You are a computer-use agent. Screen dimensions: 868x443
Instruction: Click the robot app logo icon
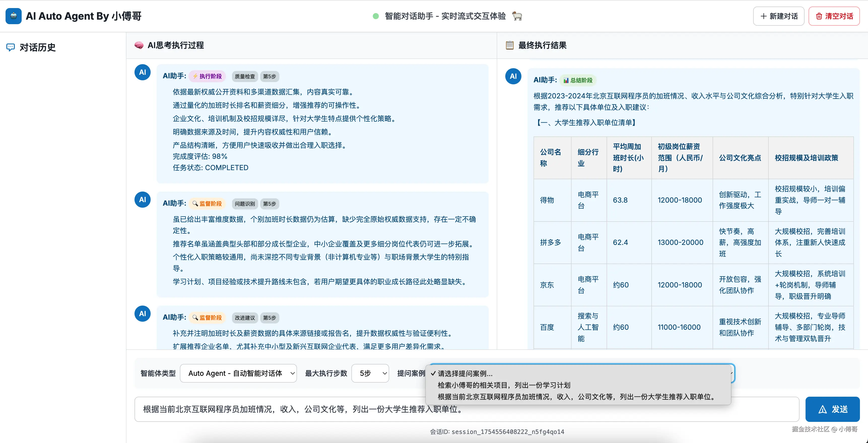[x=14, y=16]
